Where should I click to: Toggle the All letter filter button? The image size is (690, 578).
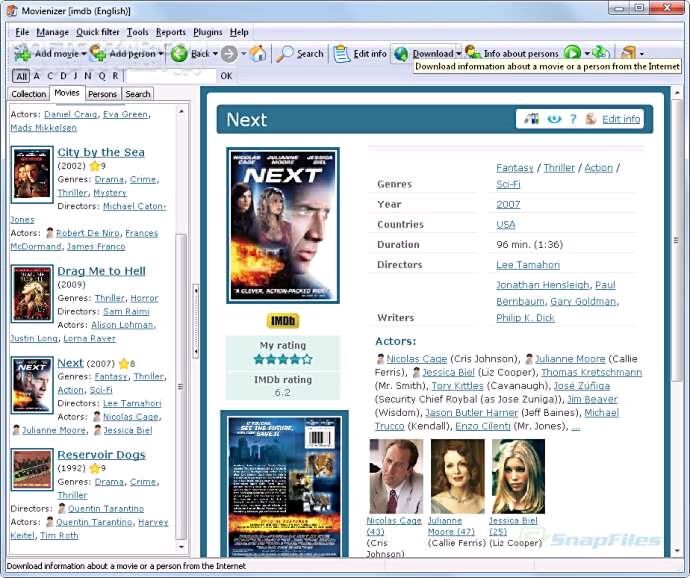(x=21, y=76)
